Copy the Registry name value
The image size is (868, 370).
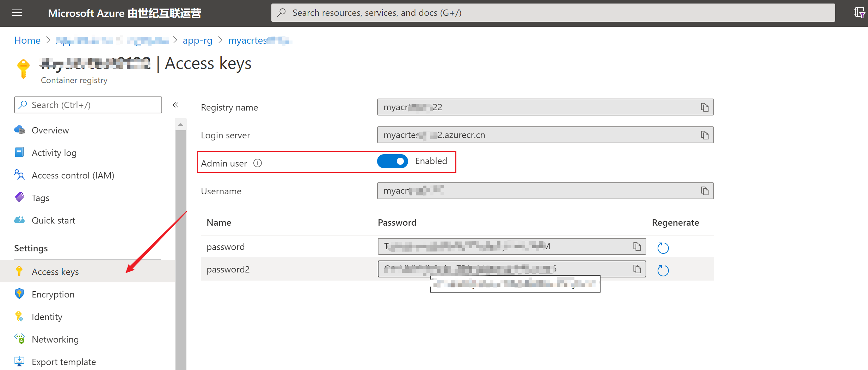[704, 107]
